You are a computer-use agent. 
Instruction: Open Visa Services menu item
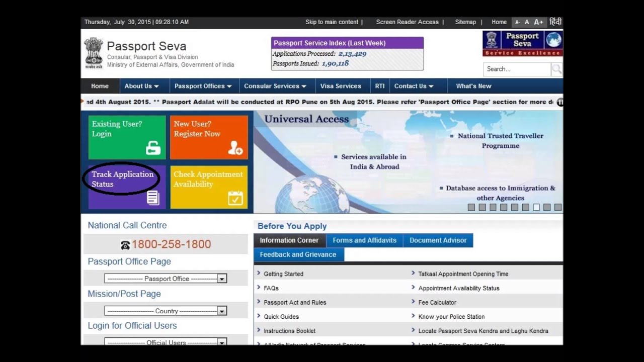341,86
